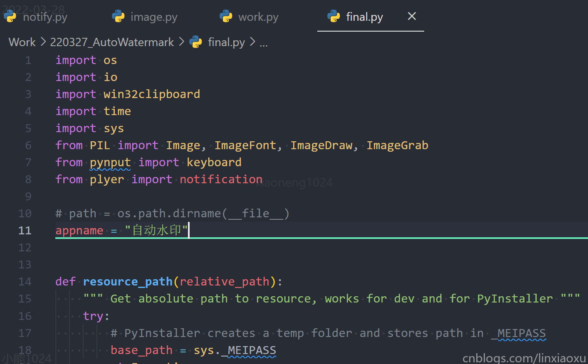Click 'notification' on line 8

[x=221, y=180]
